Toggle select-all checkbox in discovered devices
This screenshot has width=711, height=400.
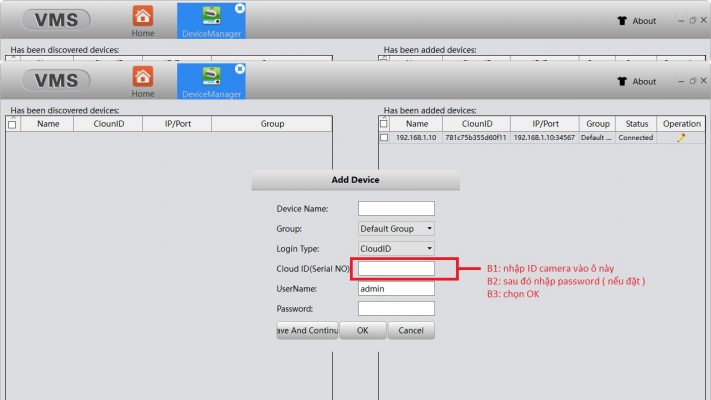coord(12,124)
